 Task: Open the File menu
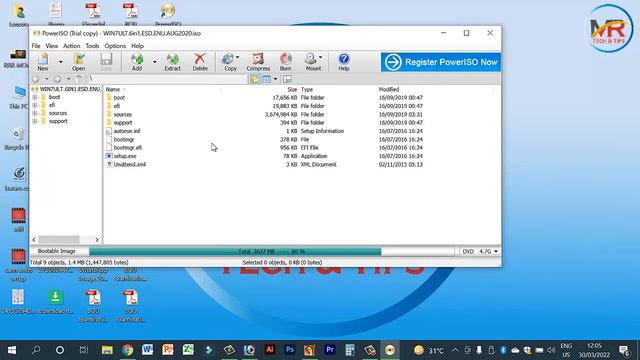(x=36, y=46)
